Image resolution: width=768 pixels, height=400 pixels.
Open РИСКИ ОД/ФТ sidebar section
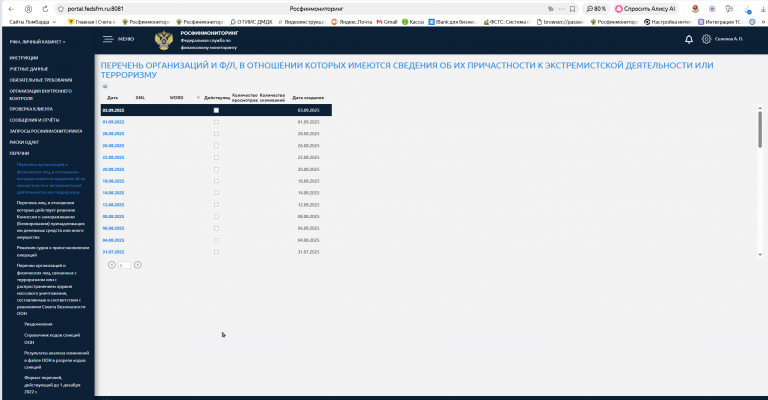24,142
